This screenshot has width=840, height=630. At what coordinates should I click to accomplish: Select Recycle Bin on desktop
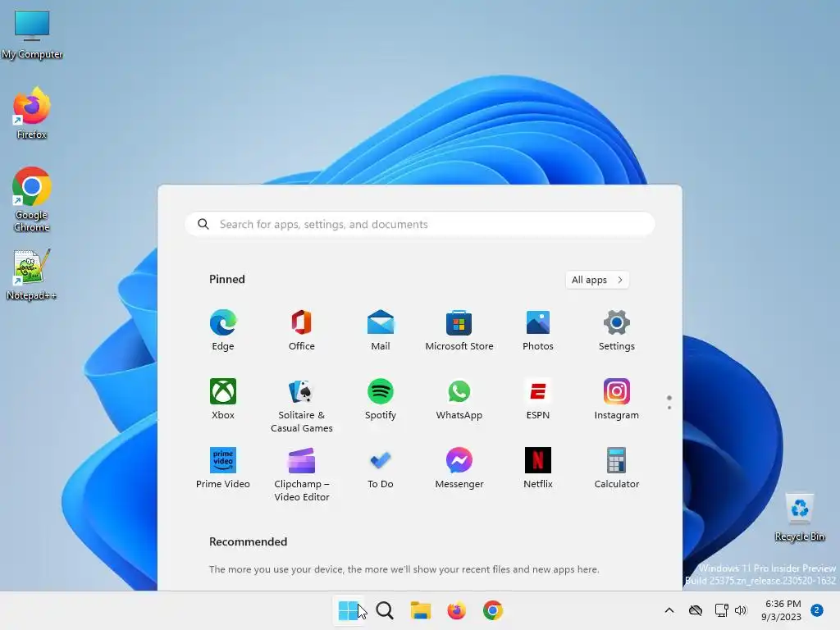click(x=800, y=518)
